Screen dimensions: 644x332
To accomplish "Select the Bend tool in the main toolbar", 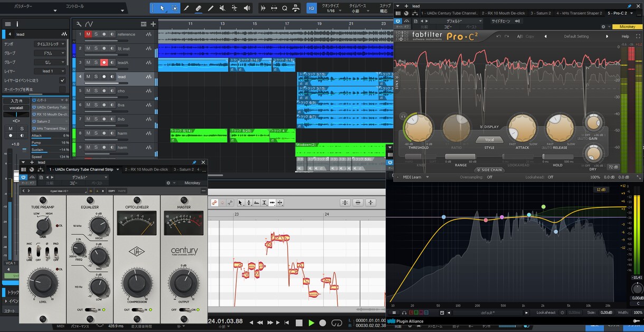I will (x=235, y=8).
